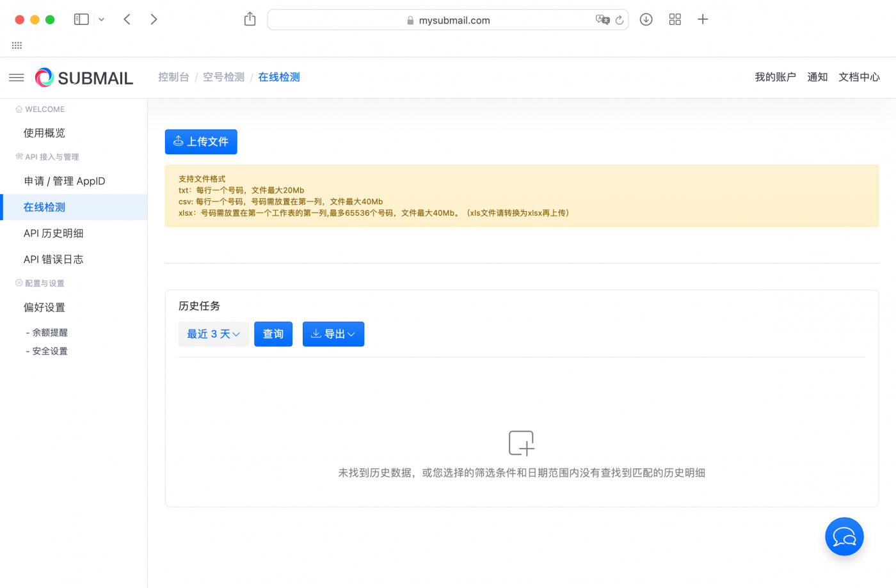Click the 未找到历史数据 empty message
Image resolution: width=896 pixels, height=588 pixels.
click(x=522, y=473)
